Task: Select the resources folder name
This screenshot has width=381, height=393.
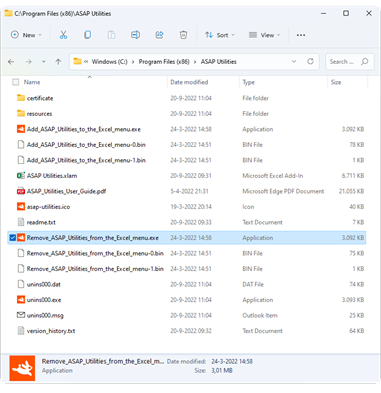Action: [39, 114]
